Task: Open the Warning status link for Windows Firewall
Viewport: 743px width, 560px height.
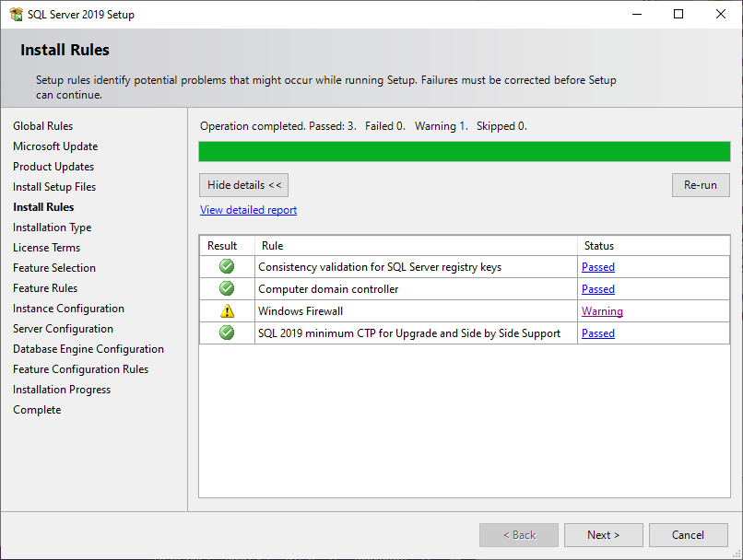Action: (602, 311)
